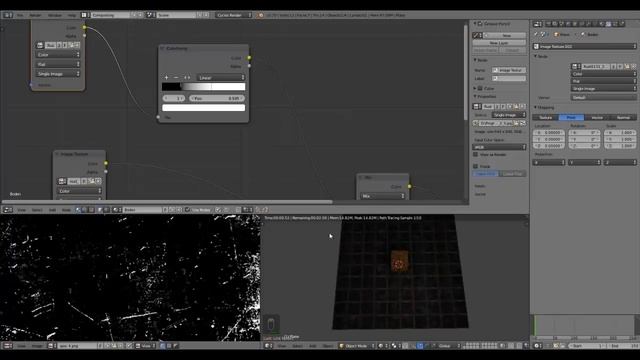Viewport: 640px width, 360px height.
Task: Toggle the Use Nodes checkbox
Action: [187, 210]
